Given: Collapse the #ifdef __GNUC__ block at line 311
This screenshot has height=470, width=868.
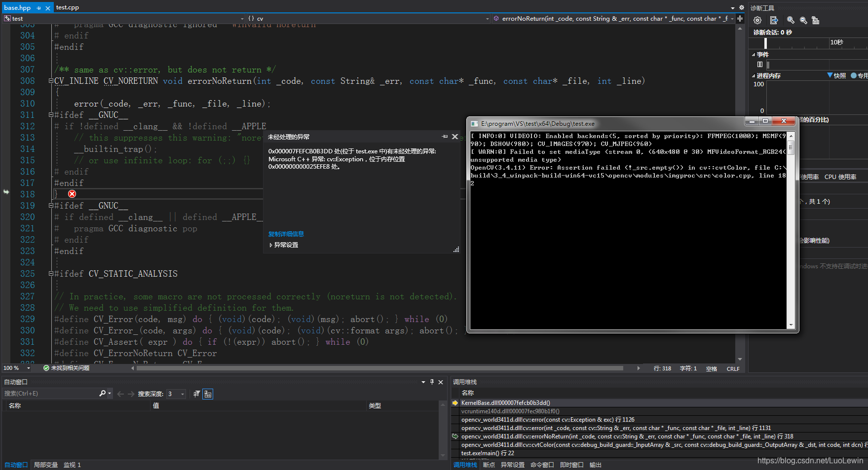Looking at the screenshot, I should tap(51, 115).
